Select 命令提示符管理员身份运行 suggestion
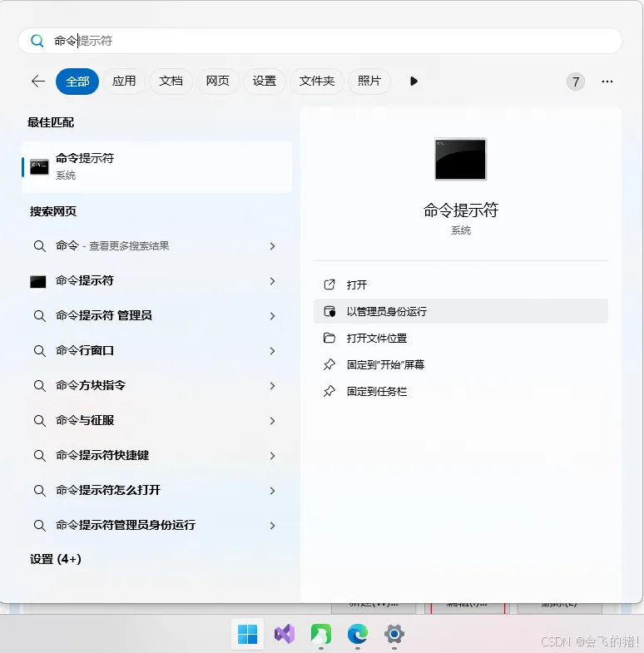Screen dimensions: 644x653 pyautogui.click(x=156, y=526)
